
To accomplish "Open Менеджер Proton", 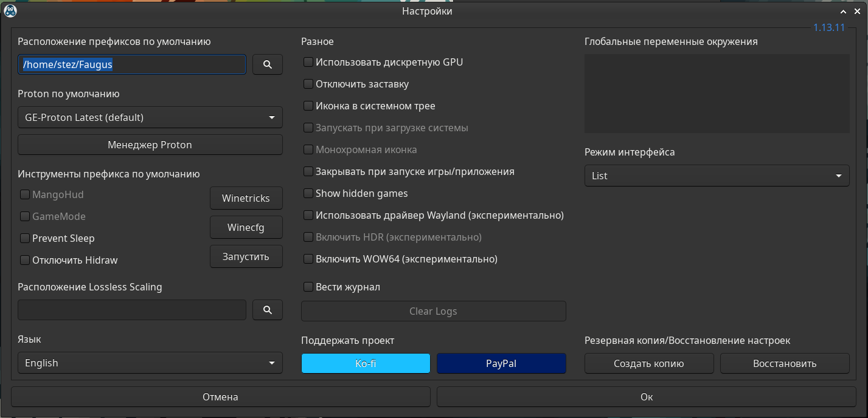I will (x=150, y=145).
